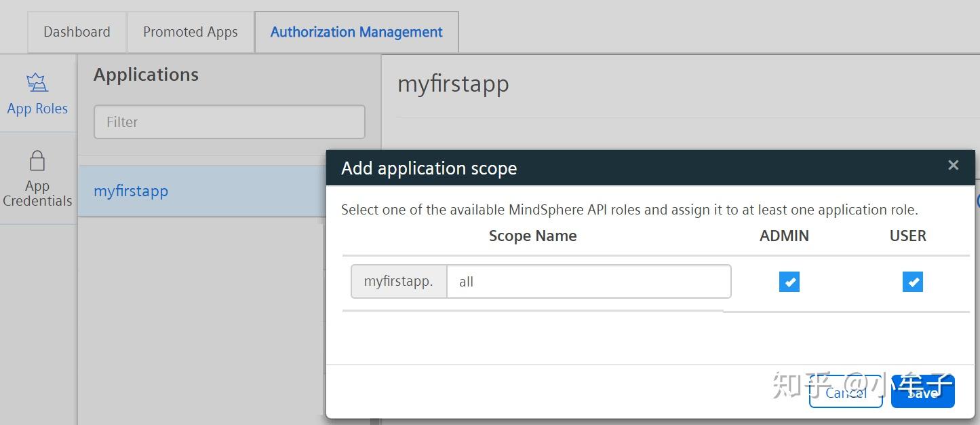This screenshot has width=980, height=425.
Task: Open the Promoted Apps tab
Action: tap(191, 32)
